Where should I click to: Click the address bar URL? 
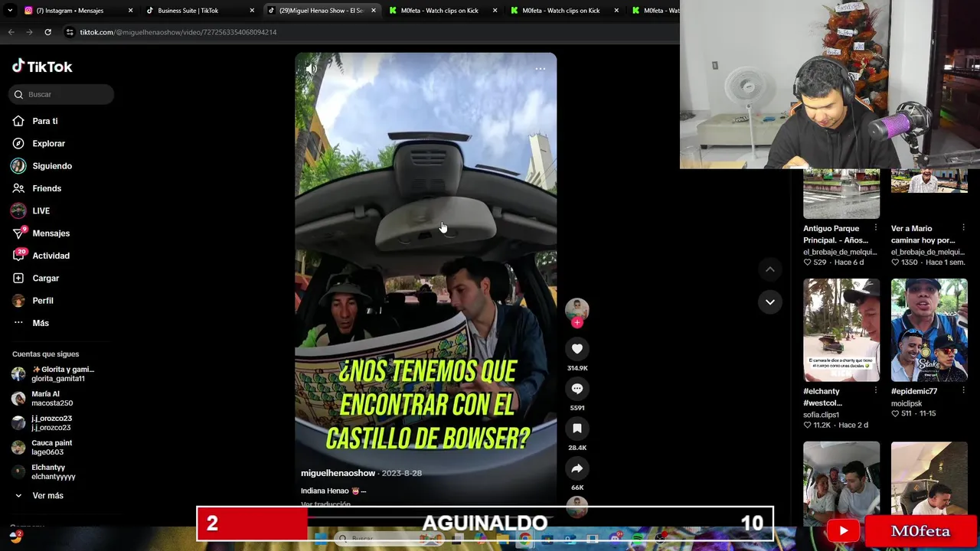178,32
